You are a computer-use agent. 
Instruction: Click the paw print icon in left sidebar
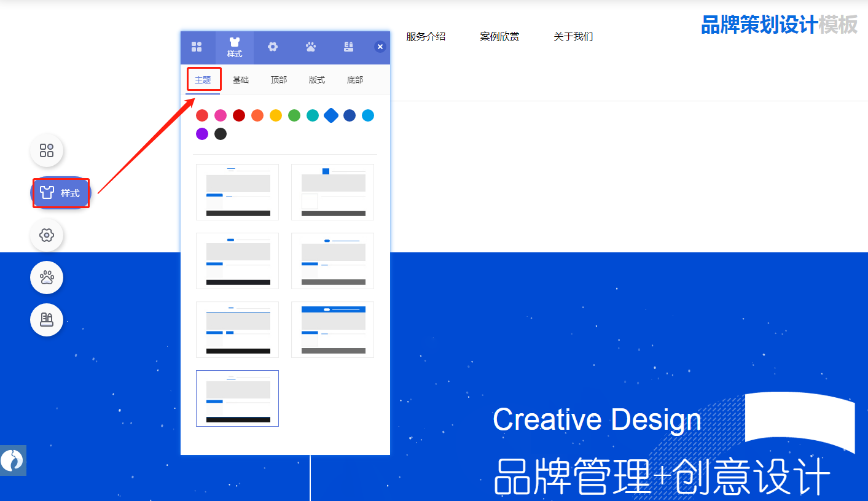(x=47, y=278)
